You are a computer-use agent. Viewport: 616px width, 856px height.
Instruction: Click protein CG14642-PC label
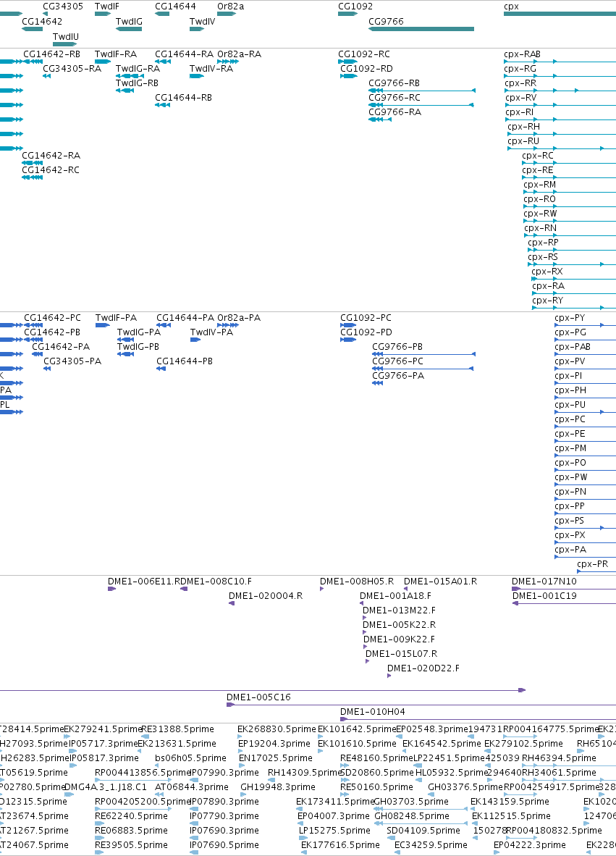tap(52, 318)
